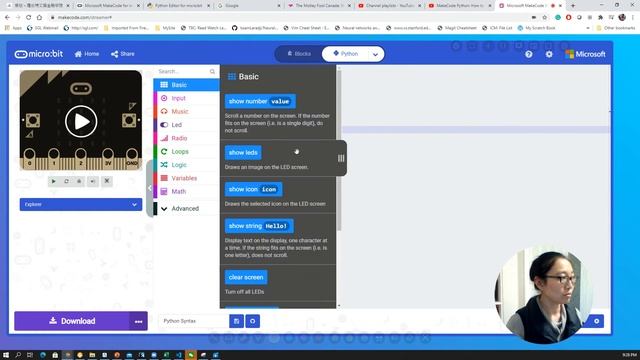Click the Download button

pyautogui.click(x=72, y=321)
